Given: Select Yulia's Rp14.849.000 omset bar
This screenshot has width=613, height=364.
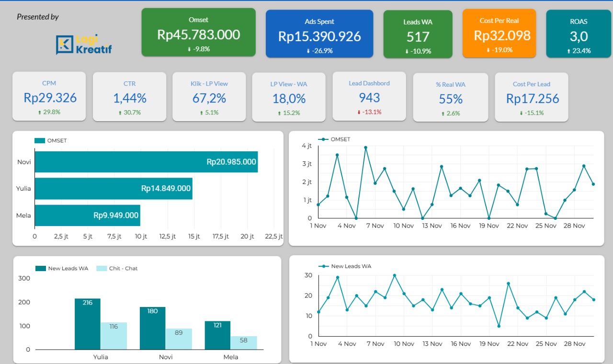Looking at the screenshot, I should [114, 189].
